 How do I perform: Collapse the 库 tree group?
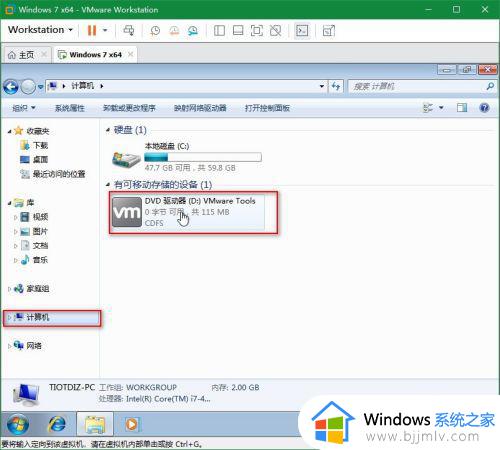9,203
